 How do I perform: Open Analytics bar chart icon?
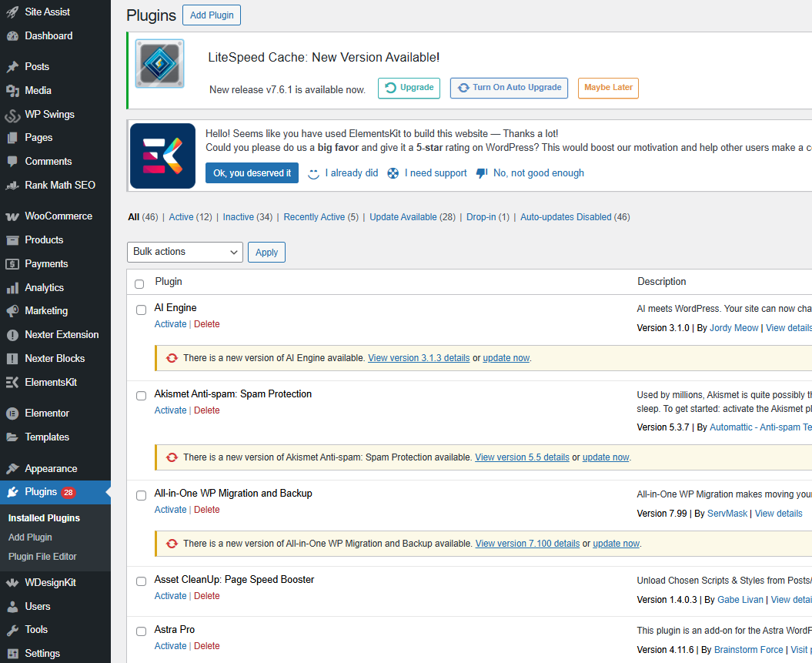coord(12,288)
